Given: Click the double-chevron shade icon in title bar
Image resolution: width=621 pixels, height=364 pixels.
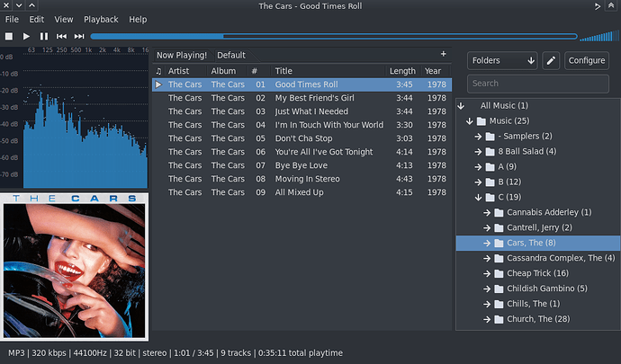Looking at the screenshot, I should click(x=611, y=6).
